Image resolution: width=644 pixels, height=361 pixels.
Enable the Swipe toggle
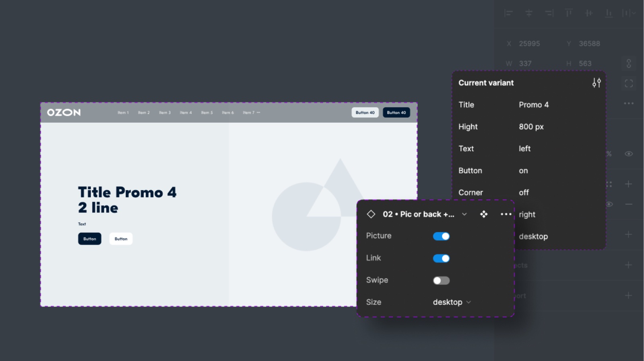coord(441,281)
